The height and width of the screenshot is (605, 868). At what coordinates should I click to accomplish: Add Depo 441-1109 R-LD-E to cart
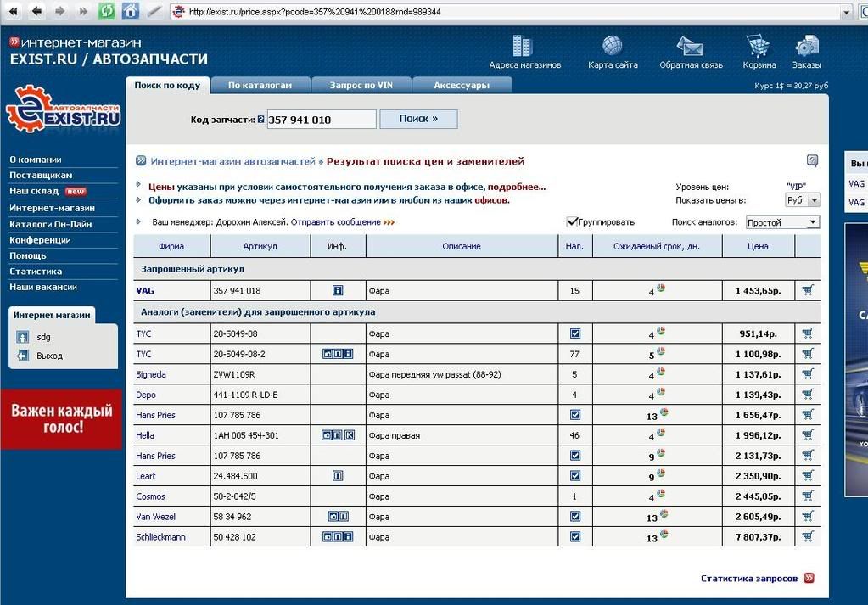tap(808, 394)
